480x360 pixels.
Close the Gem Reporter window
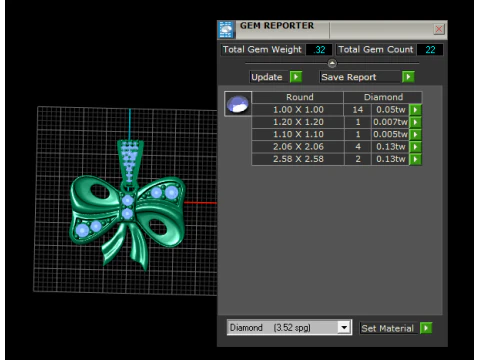(439, 29)
